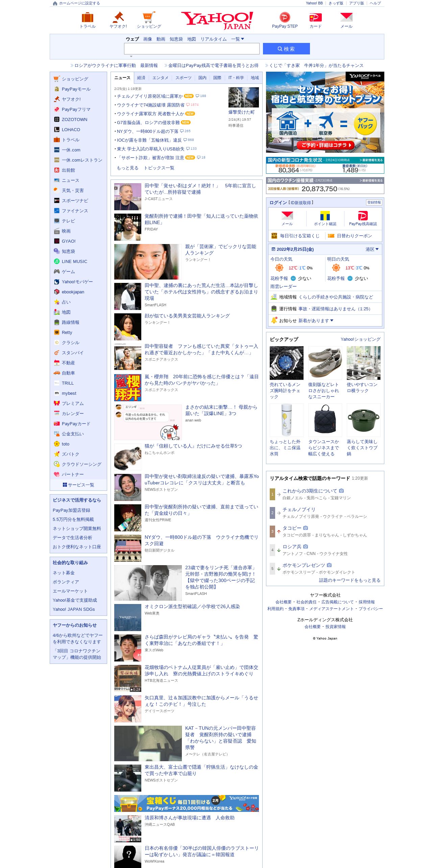Click the 自動車 car sidebar icon

tap(57, 373)
